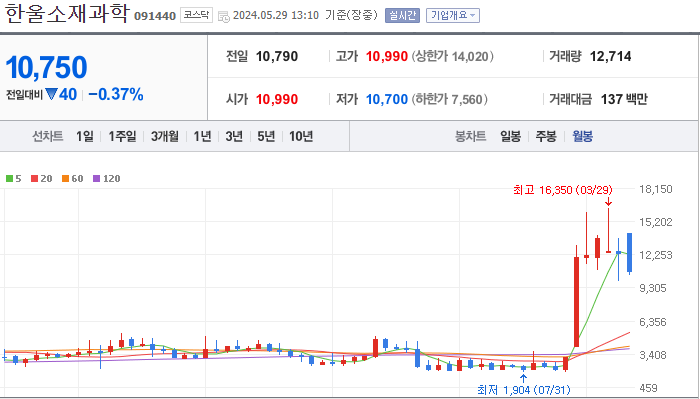Click the 거래대금 137 백만 value
The image size is (700, 399).
tap(624, 99)
